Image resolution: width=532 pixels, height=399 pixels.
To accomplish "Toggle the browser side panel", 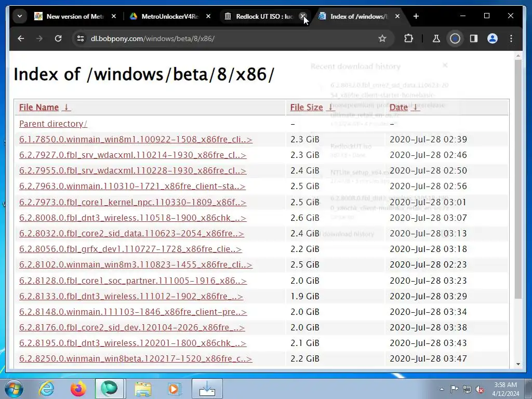I will tap(474, 38).
